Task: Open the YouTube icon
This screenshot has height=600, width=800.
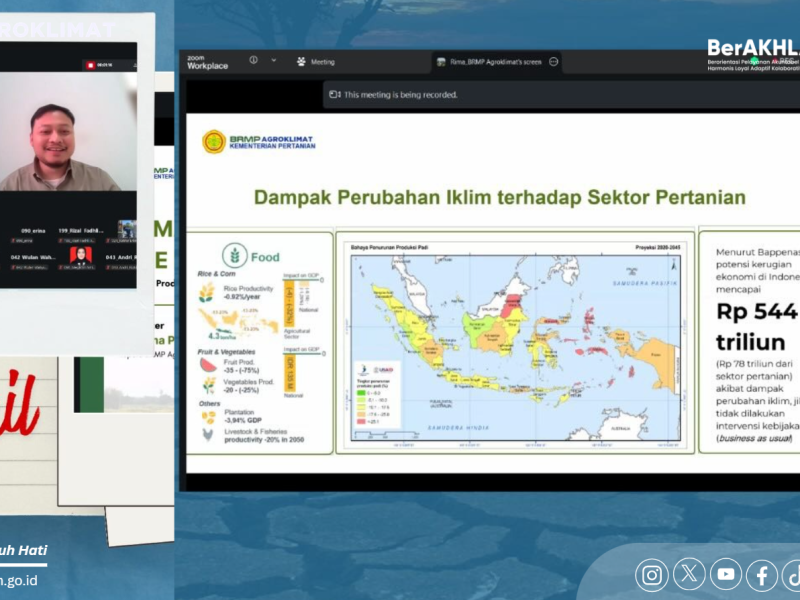Action: (x=726, y=574)
